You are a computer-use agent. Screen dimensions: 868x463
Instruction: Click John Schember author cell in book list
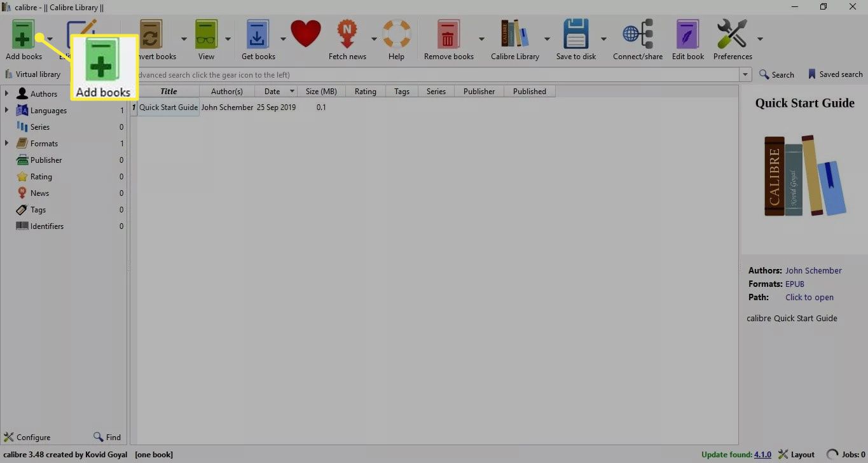point(227,107)
